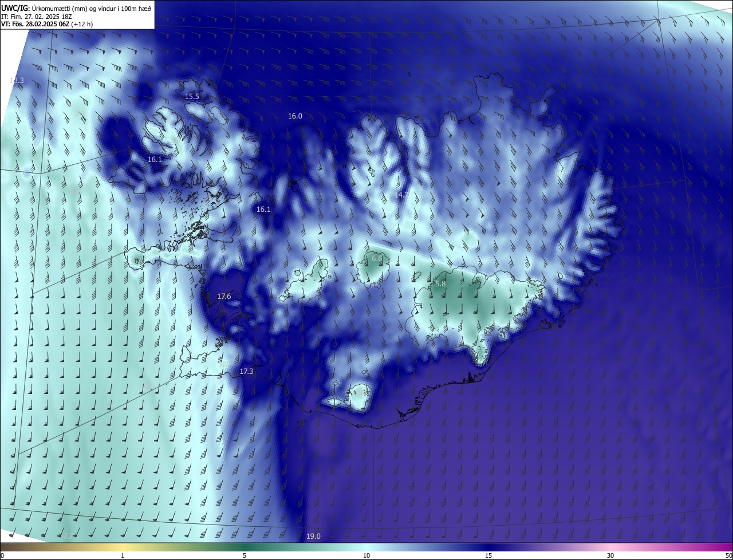Click the color scale tick label '1'

pyautogui.click(x=123, y=555)
